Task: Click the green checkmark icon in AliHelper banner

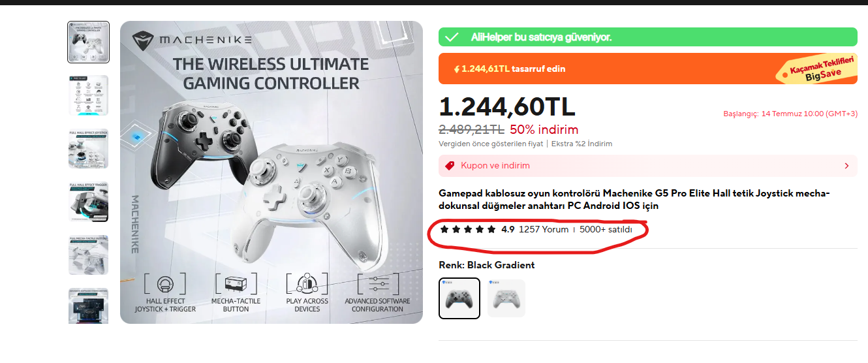Action: click(451, 37)
